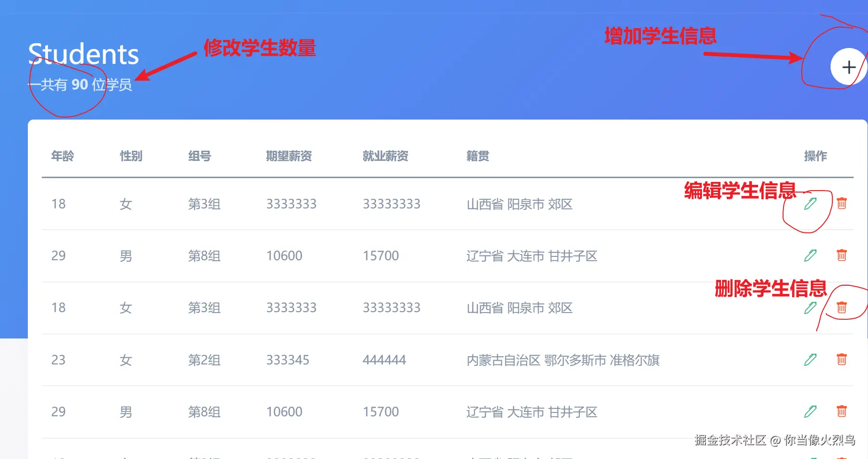Click the 籍贯 column header

478,156
